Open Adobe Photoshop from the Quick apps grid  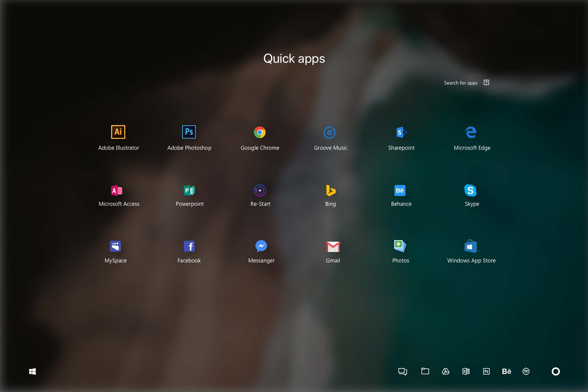click(189, 132)
